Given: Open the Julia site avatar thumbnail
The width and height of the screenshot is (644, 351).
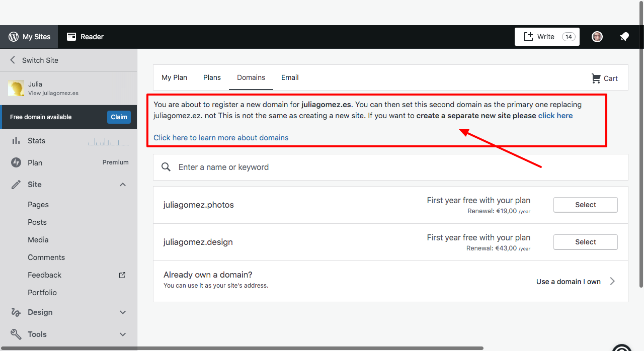Looking at the screenshot, I should coord(16,88).
